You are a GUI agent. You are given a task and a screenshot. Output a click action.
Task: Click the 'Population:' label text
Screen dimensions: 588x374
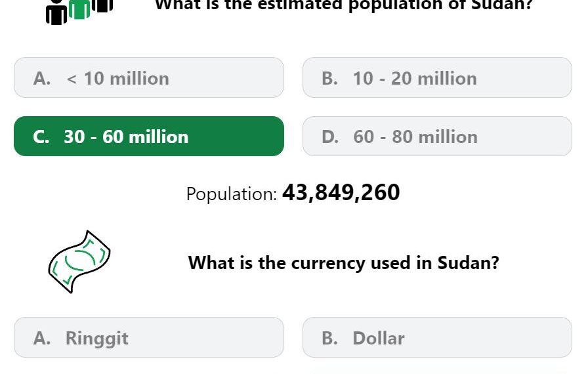(x=232, y=194)
